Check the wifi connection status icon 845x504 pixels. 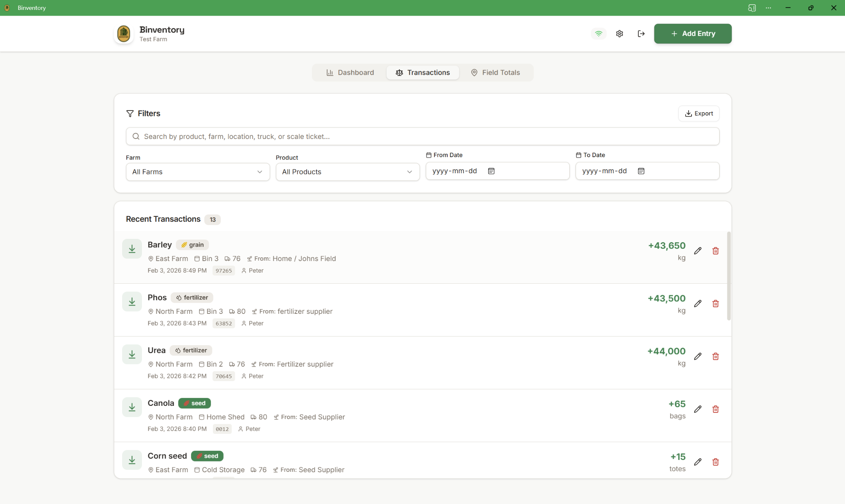pyautogui.click(x=598, y=33)
